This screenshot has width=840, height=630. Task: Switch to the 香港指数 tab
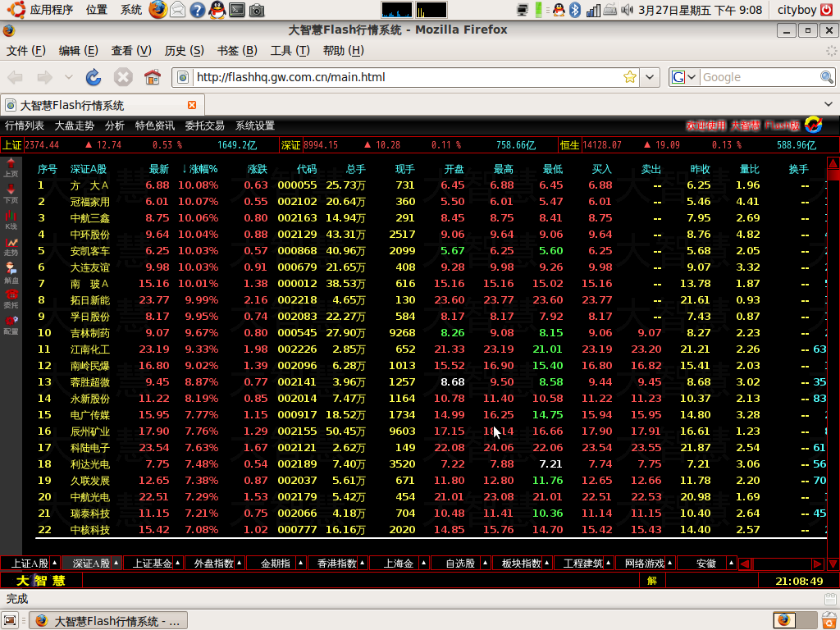(336, 563)
